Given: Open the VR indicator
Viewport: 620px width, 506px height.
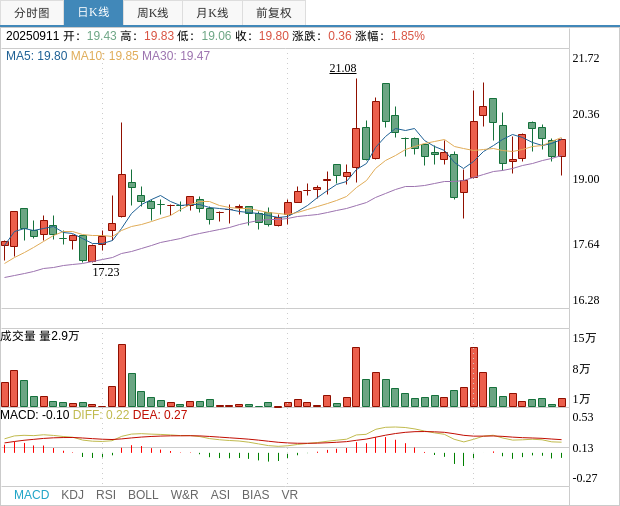Looking at the screenshot, I should pos(289,495).
